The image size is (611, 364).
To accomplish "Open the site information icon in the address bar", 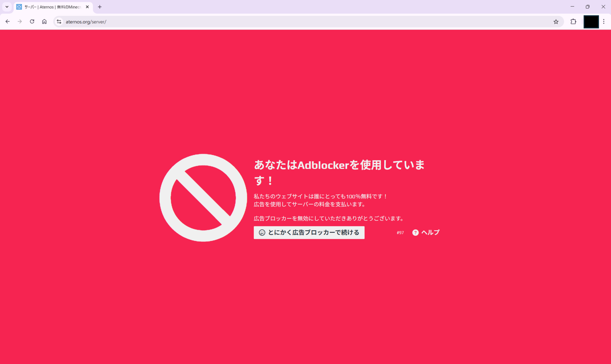I will [59, 22].
